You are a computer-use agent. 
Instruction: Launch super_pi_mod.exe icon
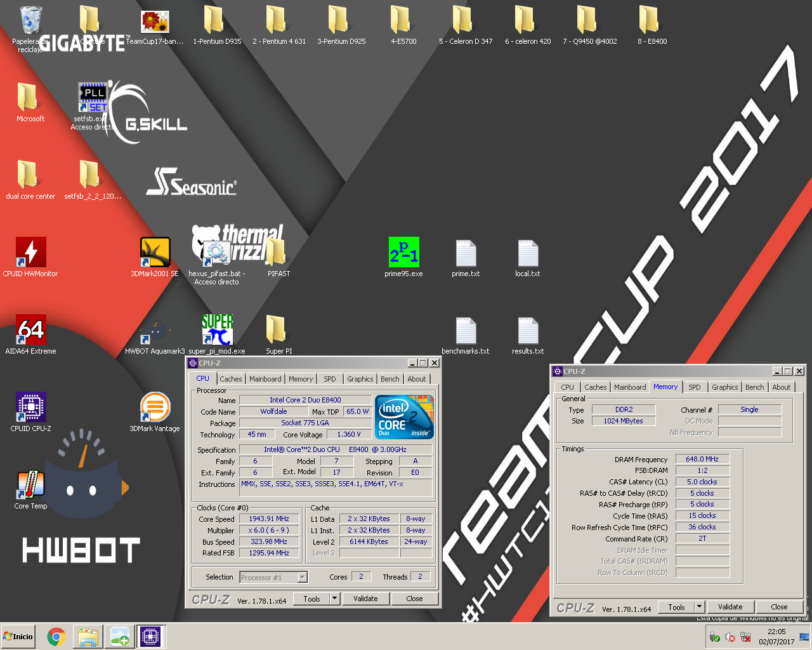coord(217,329)
